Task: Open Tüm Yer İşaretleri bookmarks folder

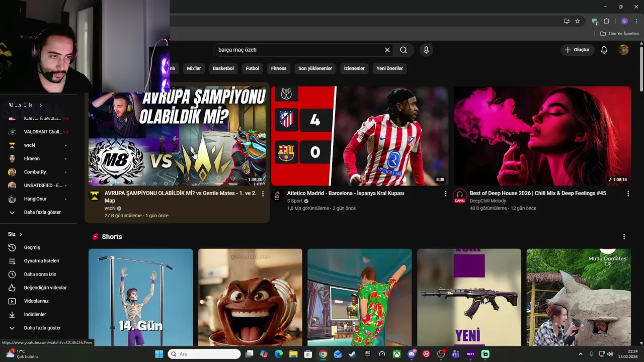Action: tap(619, 34)
